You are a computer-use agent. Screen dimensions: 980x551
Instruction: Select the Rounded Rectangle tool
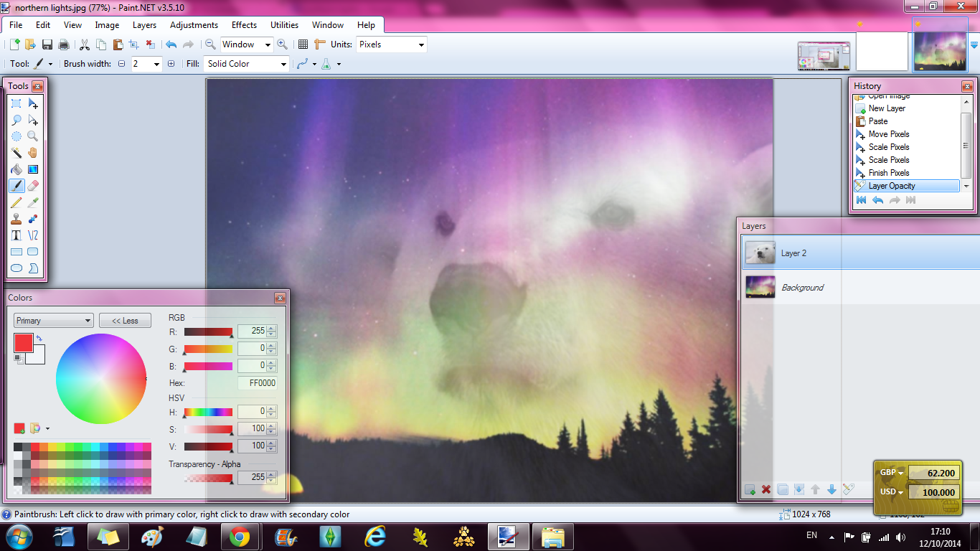pos(33,252)
